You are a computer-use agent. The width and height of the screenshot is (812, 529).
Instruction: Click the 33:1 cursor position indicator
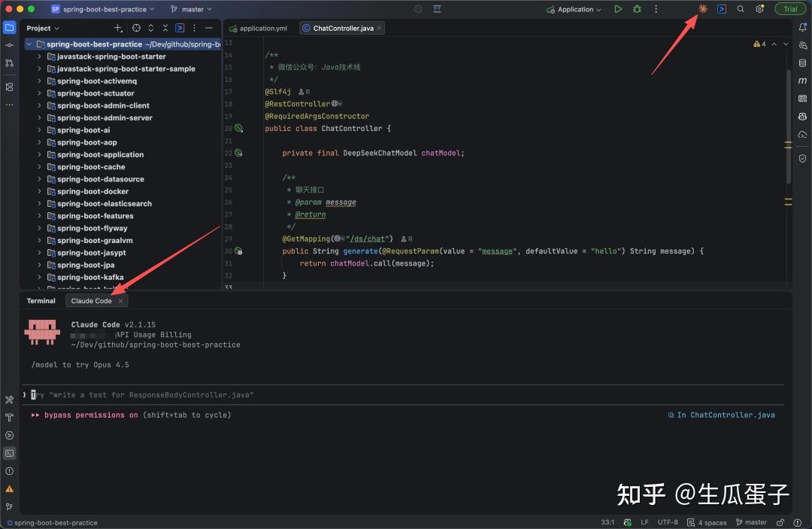pos(607,522)
